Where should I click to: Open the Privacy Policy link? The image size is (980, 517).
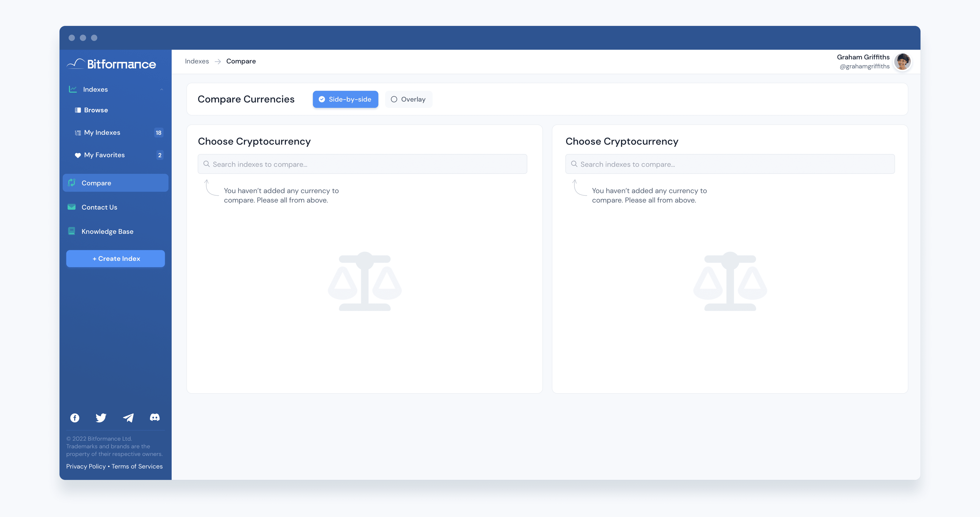click(86, 466)
